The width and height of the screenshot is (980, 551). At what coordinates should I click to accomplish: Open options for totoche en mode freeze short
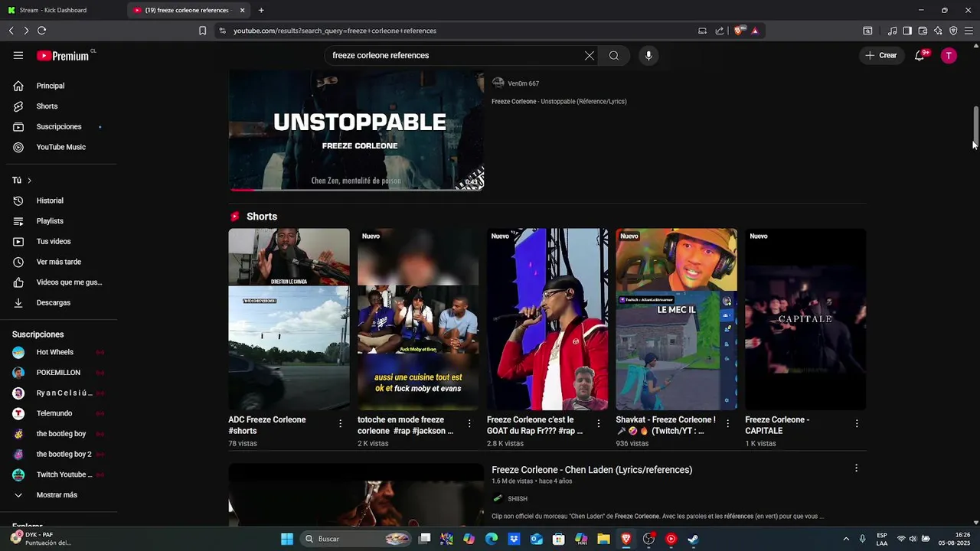click(469, 422)
